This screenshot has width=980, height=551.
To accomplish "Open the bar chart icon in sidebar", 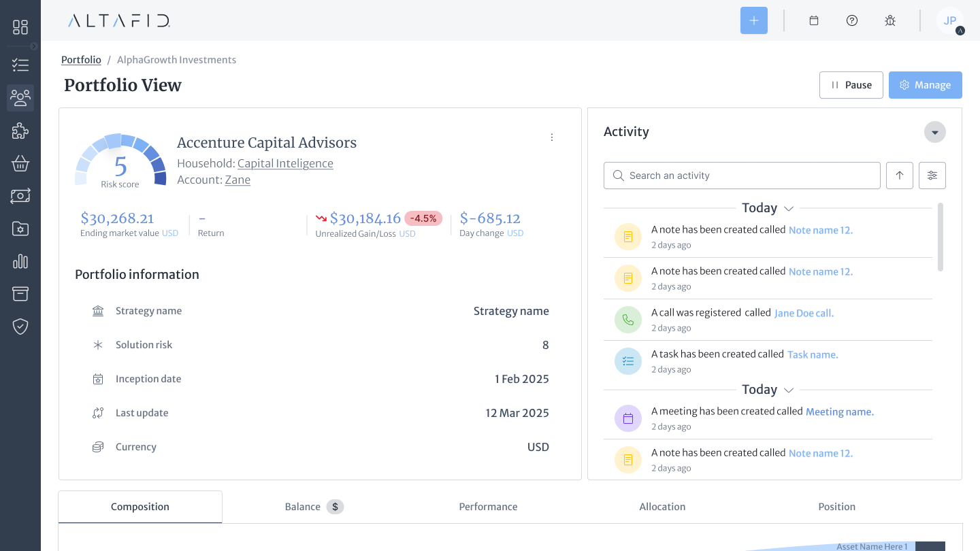I will [x=20, y=261].
